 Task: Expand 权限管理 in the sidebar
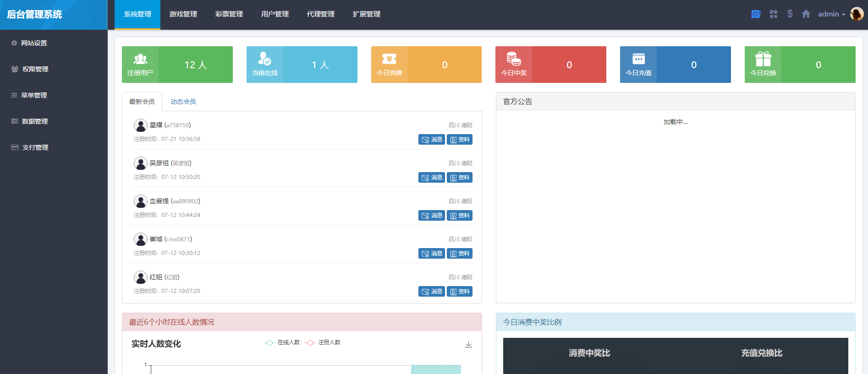pyautogui.click(x=35, y=69)
